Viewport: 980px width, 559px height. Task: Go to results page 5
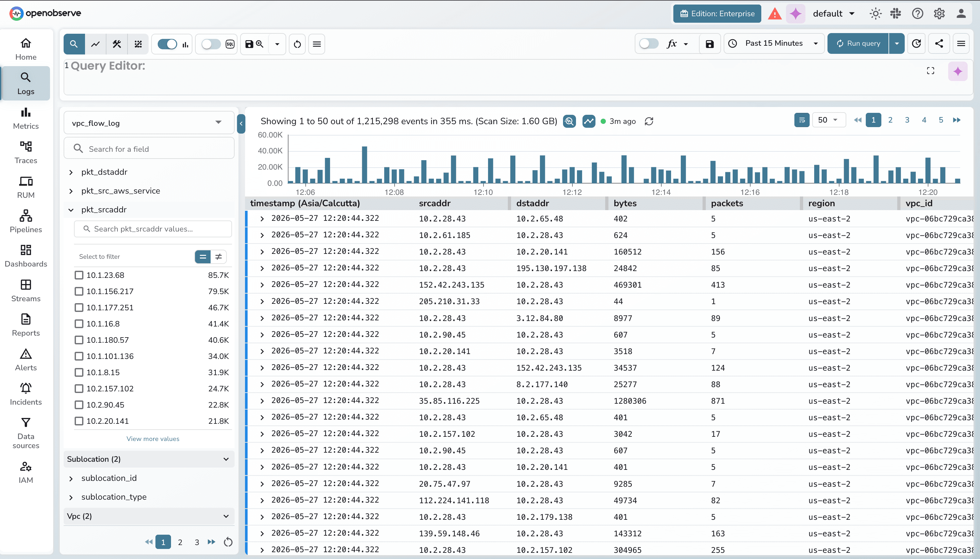coord(941,120)
